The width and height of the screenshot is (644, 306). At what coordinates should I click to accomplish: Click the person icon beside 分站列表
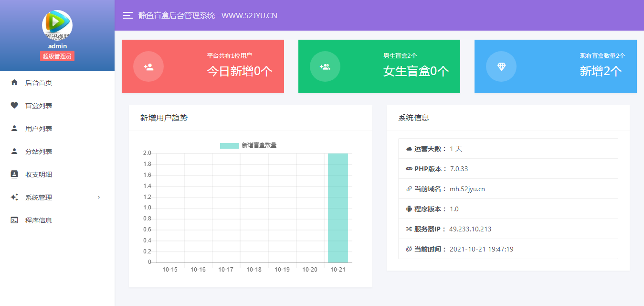point(14,152)
